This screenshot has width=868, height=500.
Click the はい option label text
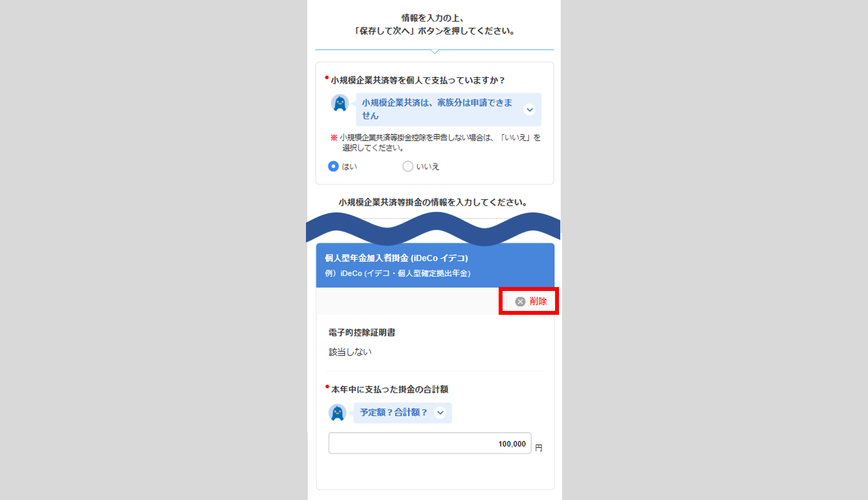[349, 167]
